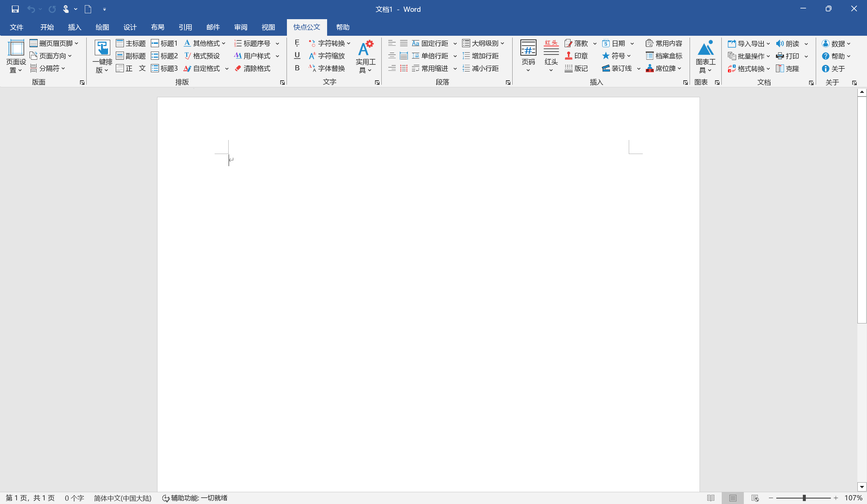
Task: Click the zoom slider handle in status bar
Action: [x=804, y=498]
